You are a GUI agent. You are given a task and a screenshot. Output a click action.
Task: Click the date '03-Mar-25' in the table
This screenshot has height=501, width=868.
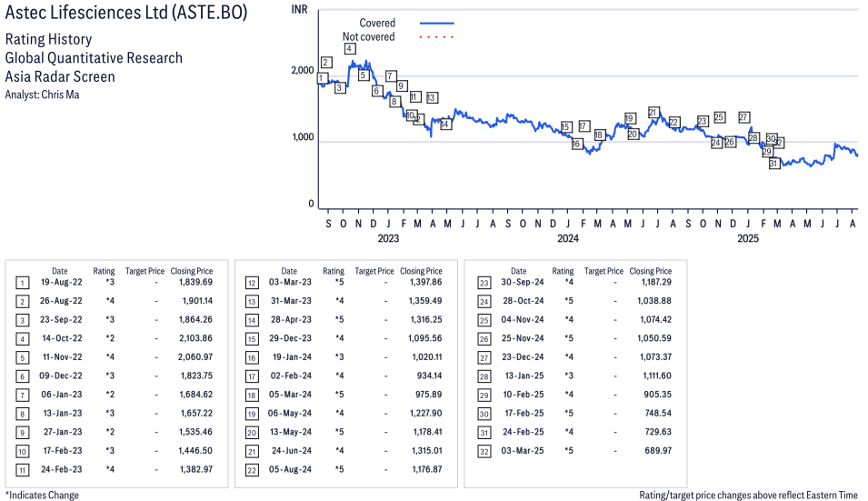coord(523,451)
